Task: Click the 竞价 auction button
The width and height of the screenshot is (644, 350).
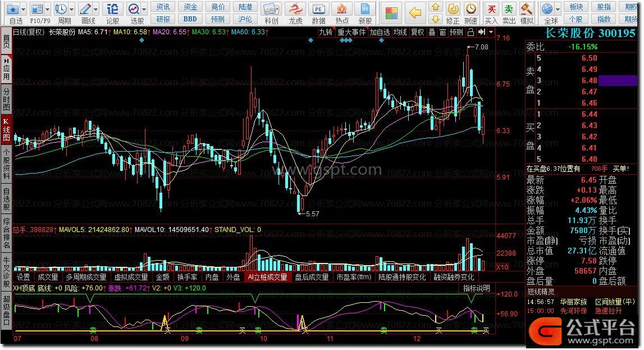Action: point(218,7)
